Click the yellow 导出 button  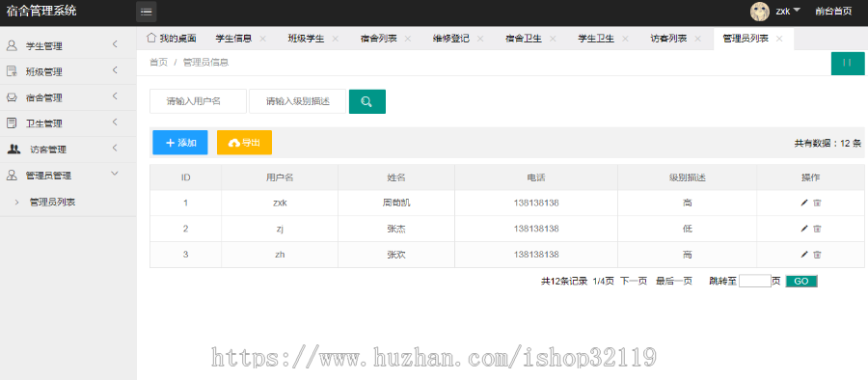[244, 143]
